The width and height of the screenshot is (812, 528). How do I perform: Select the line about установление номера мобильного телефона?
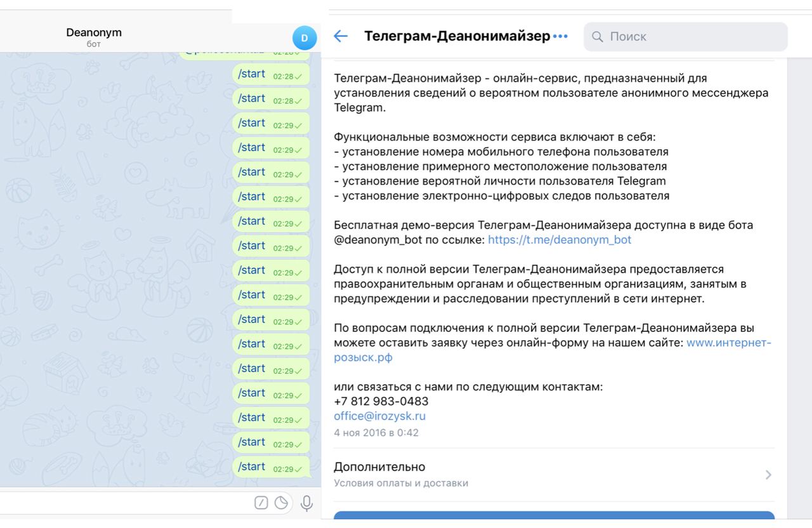[x=501, y=152]
